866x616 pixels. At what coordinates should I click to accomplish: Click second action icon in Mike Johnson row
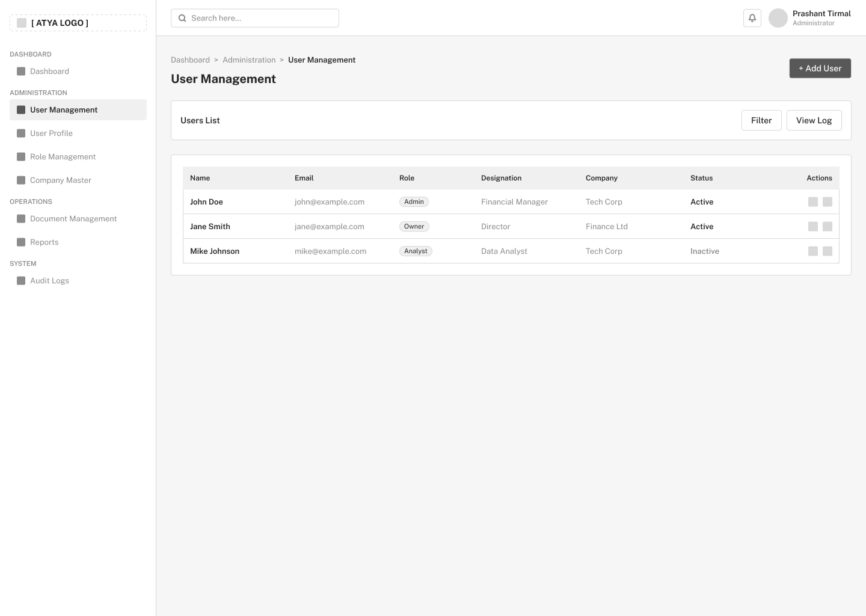[828, 251]
